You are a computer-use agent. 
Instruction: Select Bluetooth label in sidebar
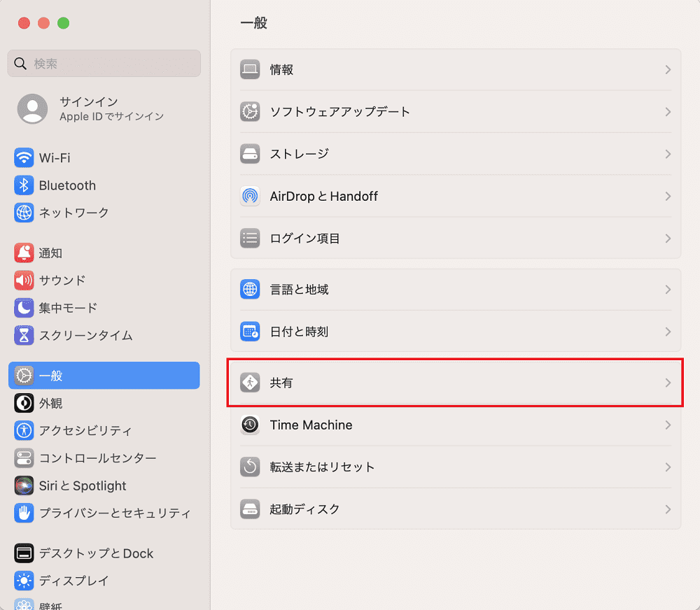coord(67,185)
